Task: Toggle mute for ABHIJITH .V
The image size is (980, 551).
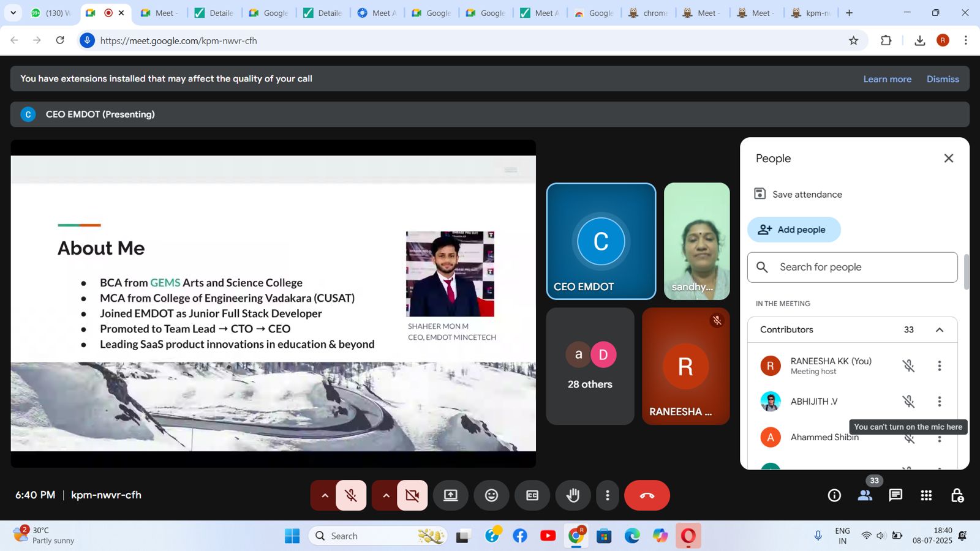Action: pos(908,402)
